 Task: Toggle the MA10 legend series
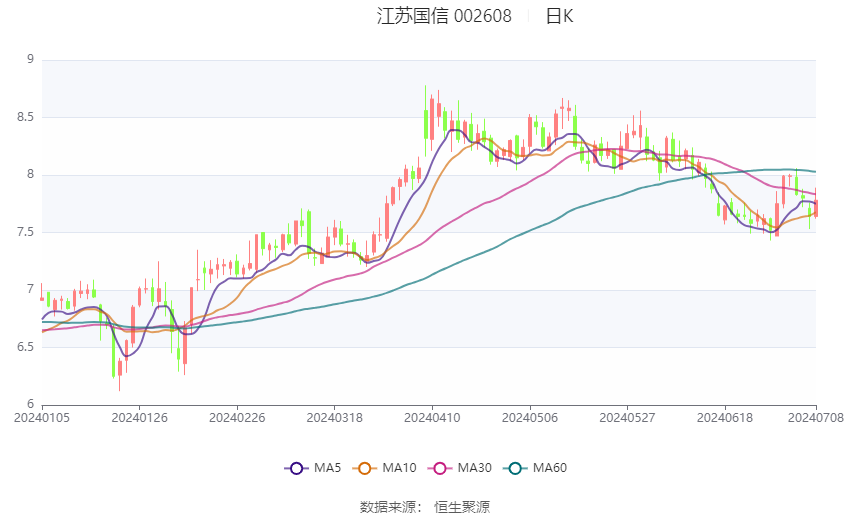[384, 468]
